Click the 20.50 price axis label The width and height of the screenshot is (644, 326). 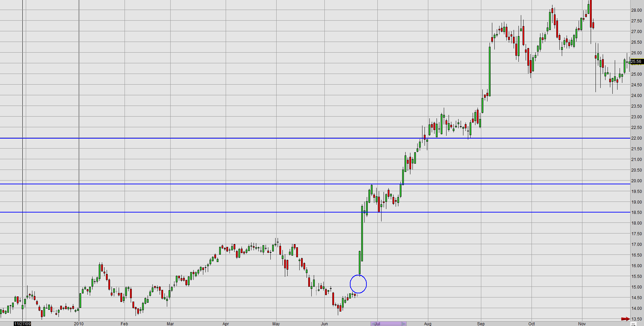636,170
